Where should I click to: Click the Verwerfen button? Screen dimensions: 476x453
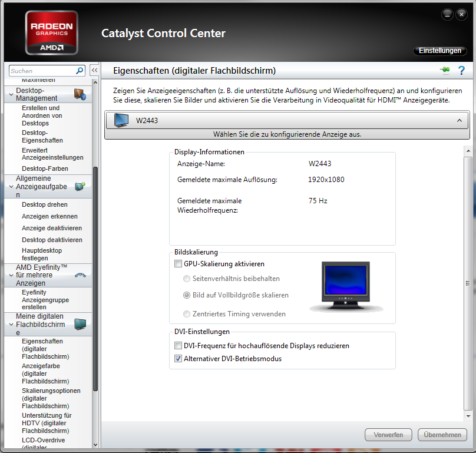pos(388,435)
